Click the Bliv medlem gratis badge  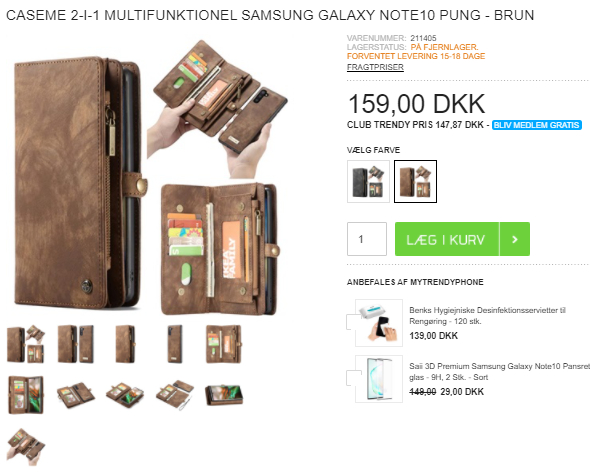537,125
